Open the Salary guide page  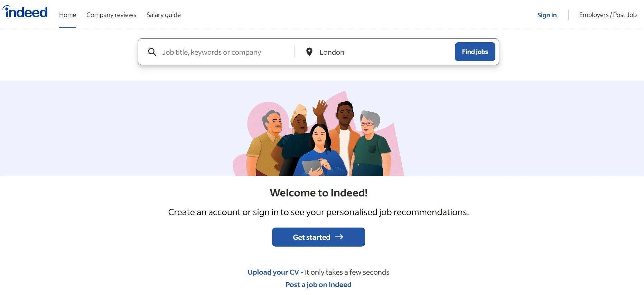(x=164, y=15)
